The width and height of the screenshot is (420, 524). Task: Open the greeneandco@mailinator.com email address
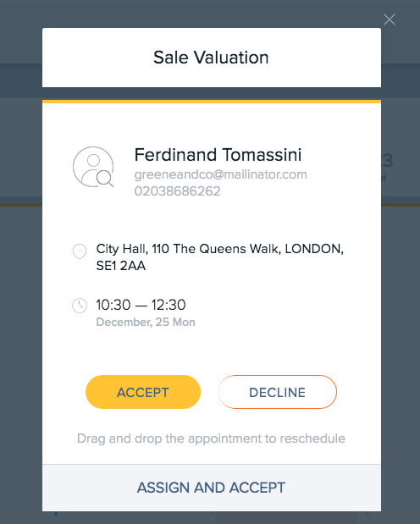tap(220, 174)
